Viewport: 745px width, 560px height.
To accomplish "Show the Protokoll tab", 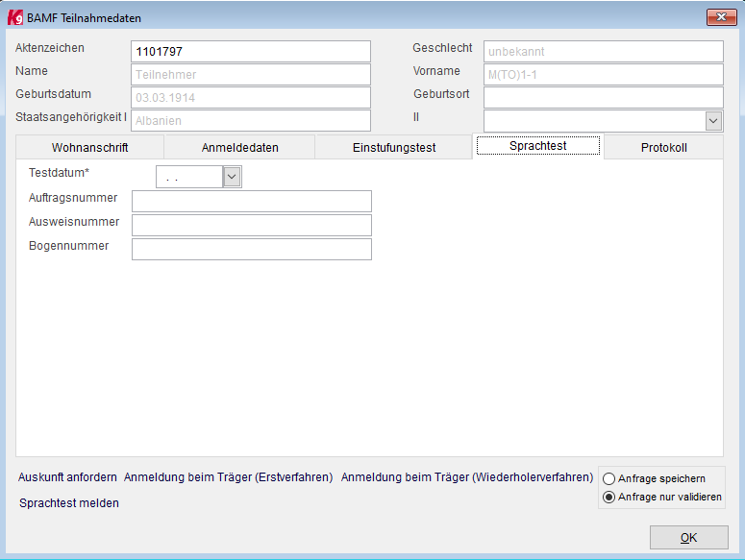I will pos(663,148).
